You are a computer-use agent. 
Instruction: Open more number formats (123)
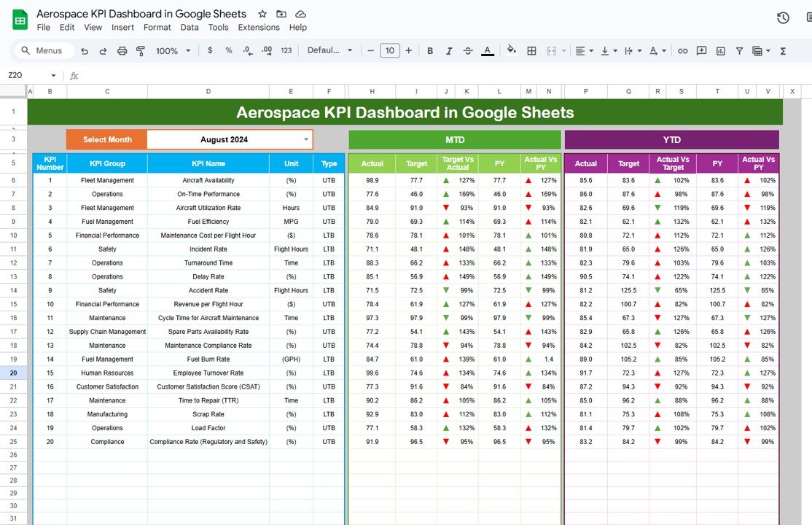pos(286,50)
